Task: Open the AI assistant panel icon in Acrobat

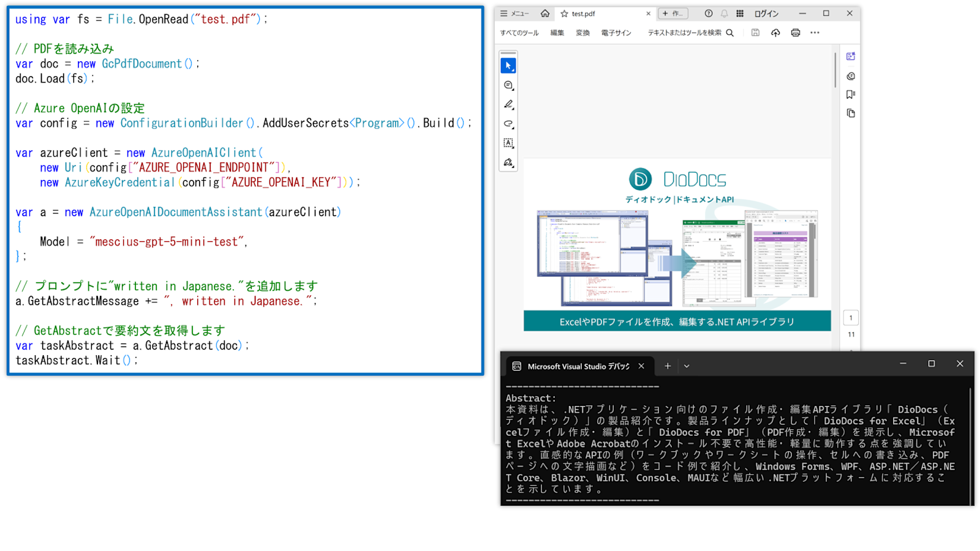Action: pos(851,56)
